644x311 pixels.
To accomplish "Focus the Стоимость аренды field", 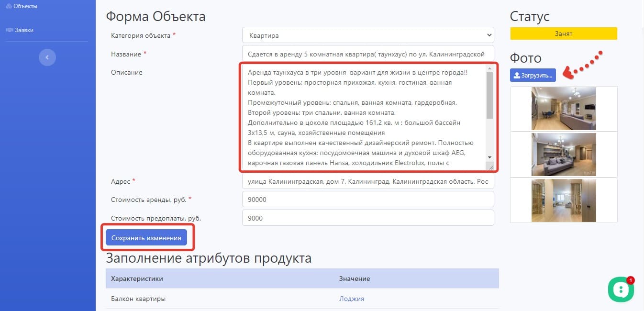I will (x=367, y=200).
